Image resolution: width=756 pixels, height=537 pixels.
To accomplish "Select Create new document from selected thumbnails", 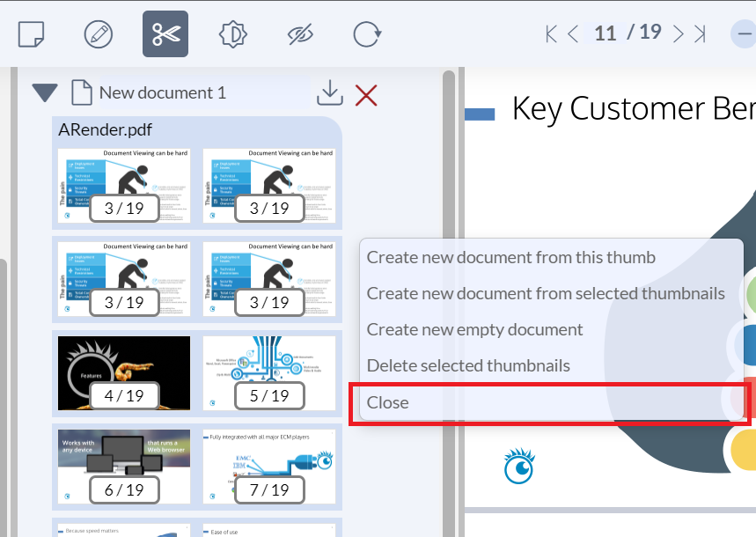I will [546, 293].
